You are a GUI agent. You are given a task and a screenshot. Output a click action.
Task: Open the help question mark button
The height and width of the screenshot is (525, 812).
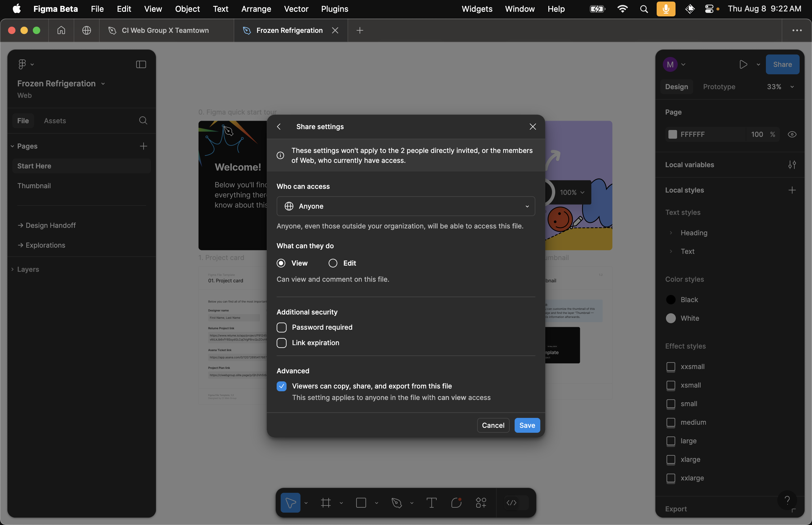point(787,500)
